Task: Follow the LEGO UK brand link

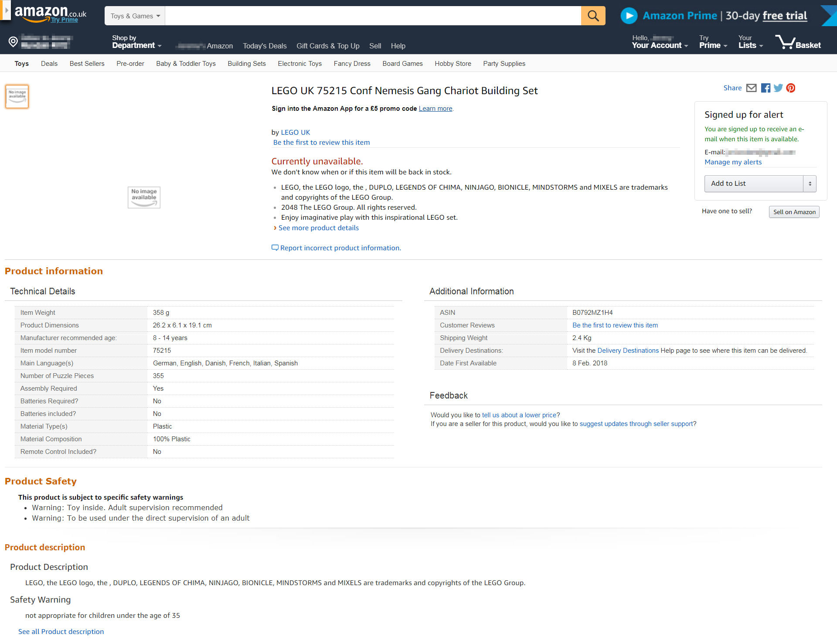Action: [x=296, y=132]
